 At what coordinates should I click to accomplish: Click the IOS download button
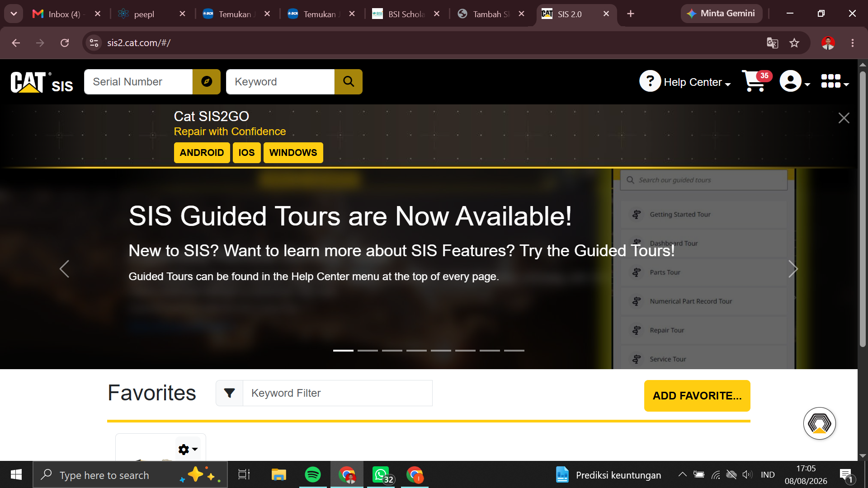tap(246, 153)
